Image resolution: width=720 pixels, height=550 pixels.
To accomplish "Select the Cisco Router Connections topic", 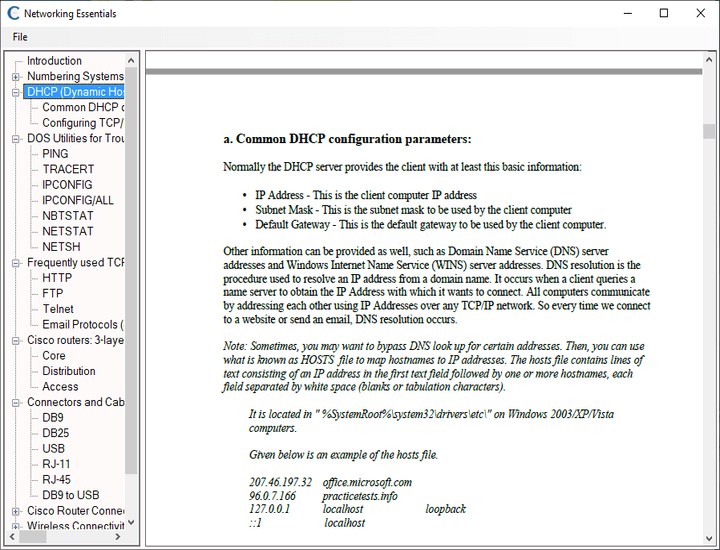I will pyautogui.click(x=75, y=511).
